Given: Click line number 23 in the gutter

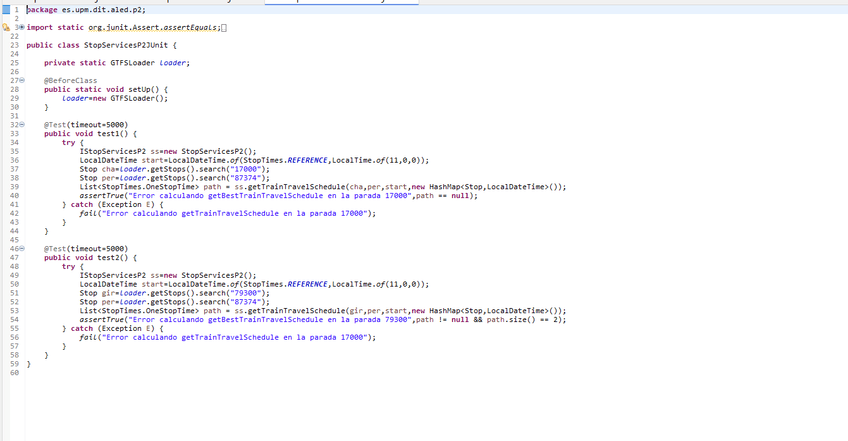Looking at the screenshot, I should [x=14, y=45].
